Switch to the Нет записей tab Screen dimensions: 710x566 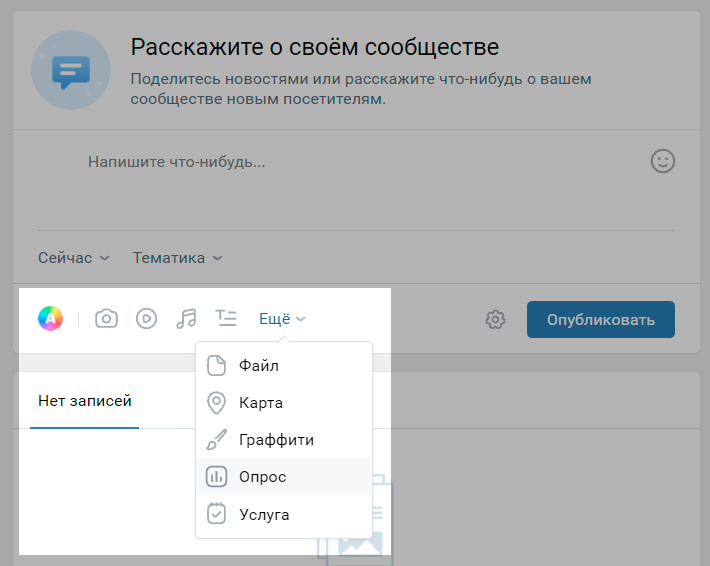pyautogui.click(x=85, y=401)
